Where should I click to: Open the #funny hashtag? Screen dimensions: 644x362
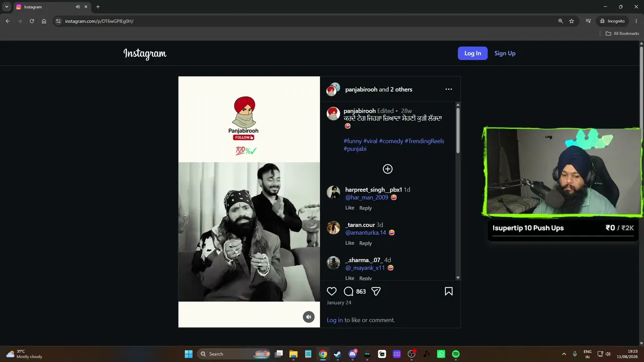click(x=353, y=141)
